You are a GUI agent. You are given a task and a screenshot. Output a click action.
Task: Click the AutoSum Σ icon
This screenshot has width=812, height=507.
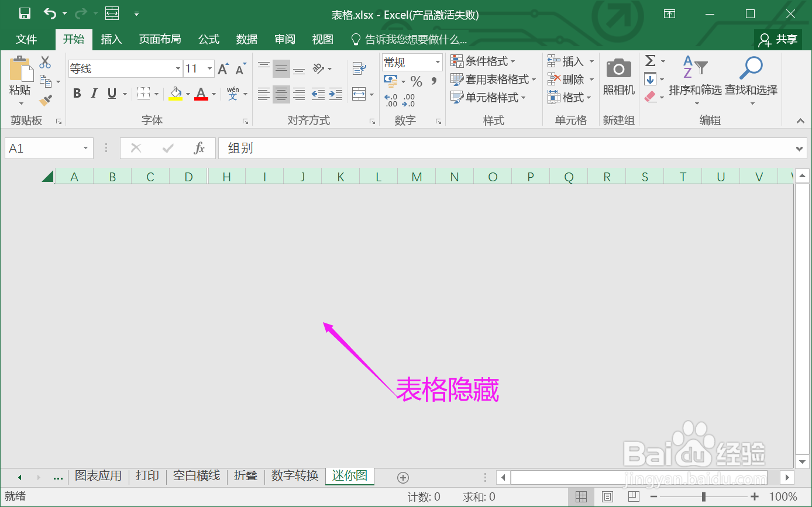pyautogui.click(x=651, y=61)
